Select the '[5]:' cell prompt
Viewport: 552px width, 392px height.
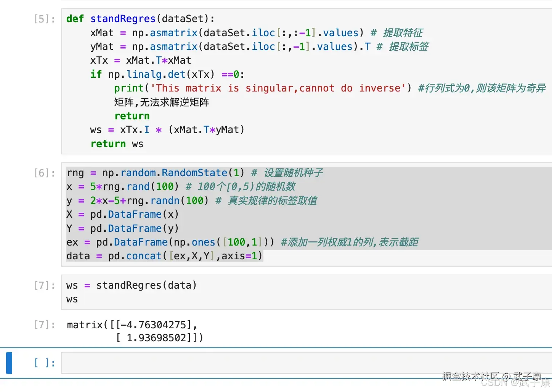[x=45, y=19]
